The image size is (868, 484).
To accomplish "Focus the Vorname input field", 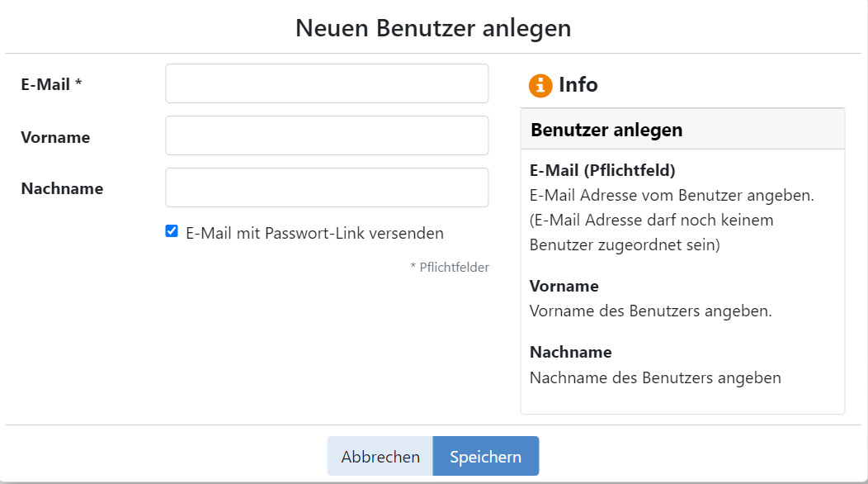I will (x=328, y=135).
